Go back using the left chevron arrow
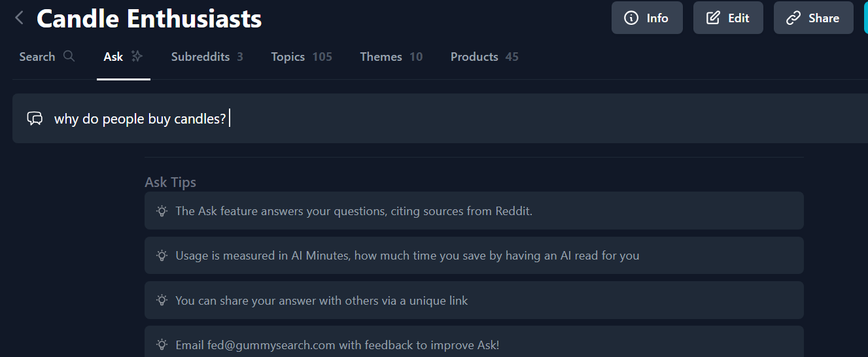This screenshot has height=357, width=868. [x=20, y=18]
